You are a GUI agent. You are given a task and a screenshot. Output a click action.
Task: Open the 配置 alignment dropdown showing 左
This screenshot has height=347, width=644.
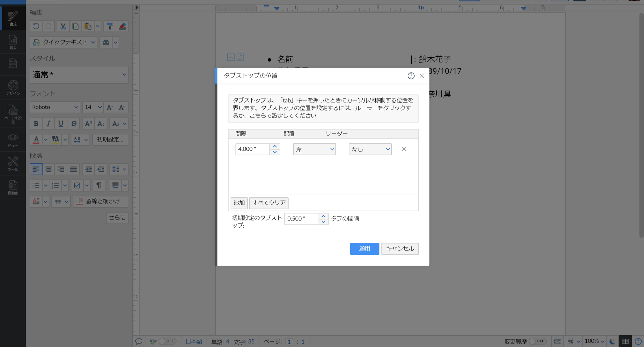[x=314, y=149]
